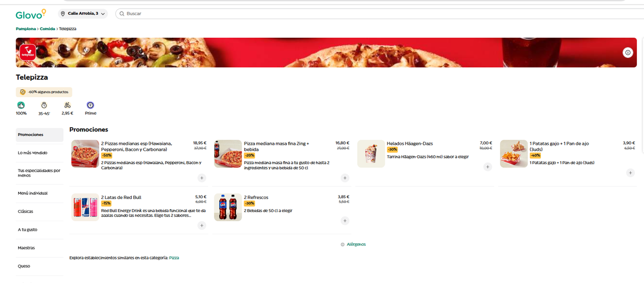
Task: Open the Pizza category link
Action: 174,258
